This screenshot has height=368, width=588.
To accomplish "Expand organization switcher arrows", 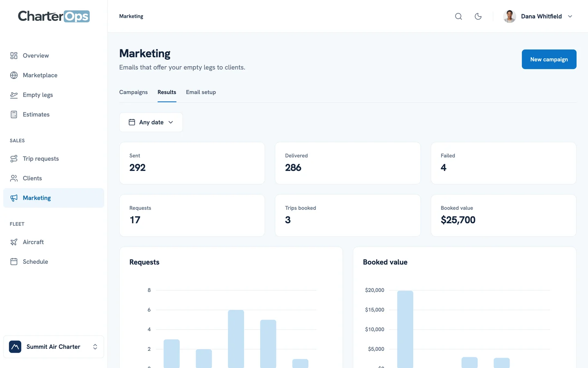I will click(x=95, y=347).
